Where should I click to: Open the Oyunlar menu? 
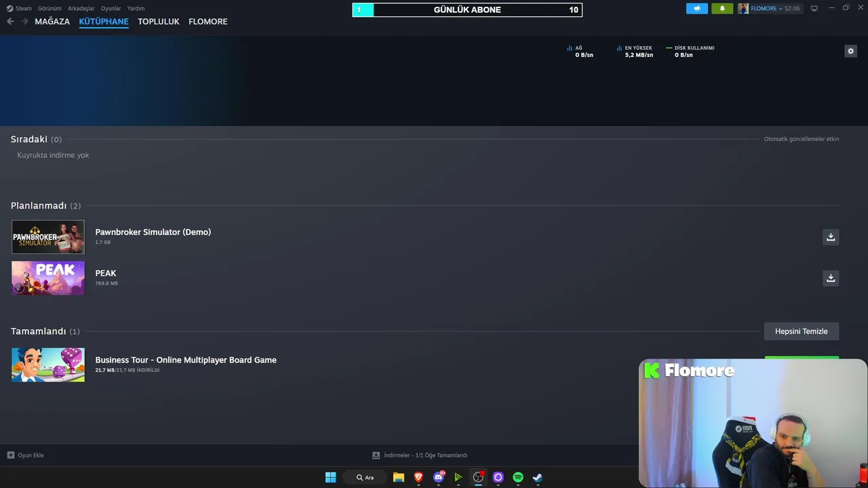(111, 9)
